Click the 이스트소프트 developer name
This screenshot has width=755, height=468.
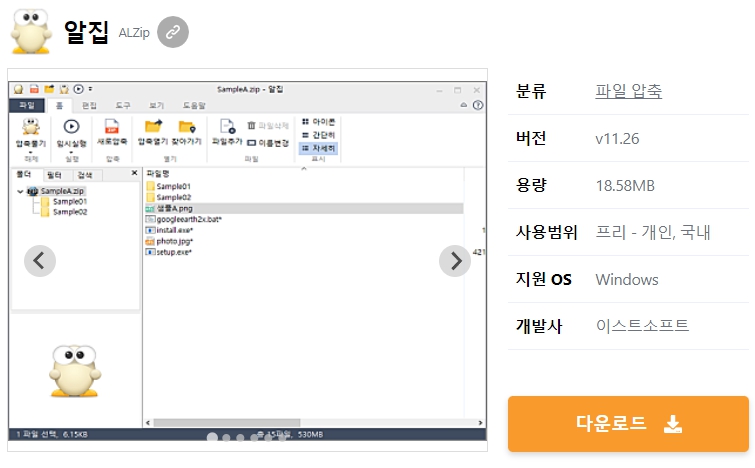coord(642,326)
